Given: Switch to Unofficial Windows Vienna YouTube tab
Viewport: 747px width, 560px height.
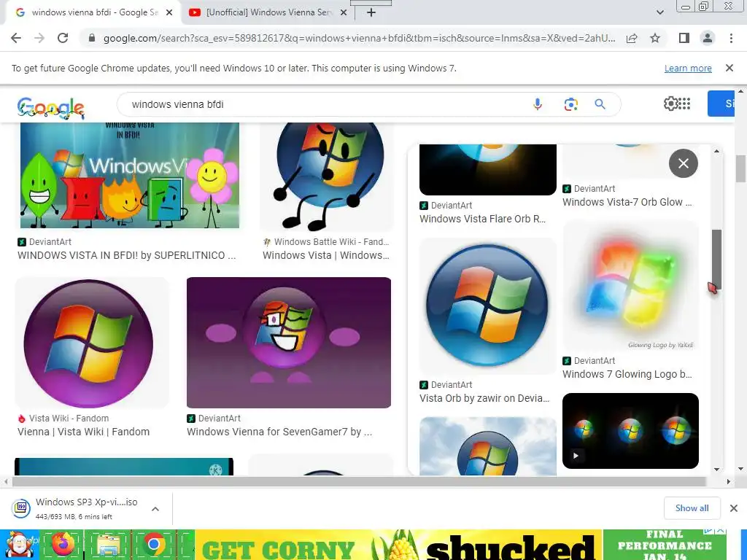Looking at the screenshot, I should tap(267, 12).
